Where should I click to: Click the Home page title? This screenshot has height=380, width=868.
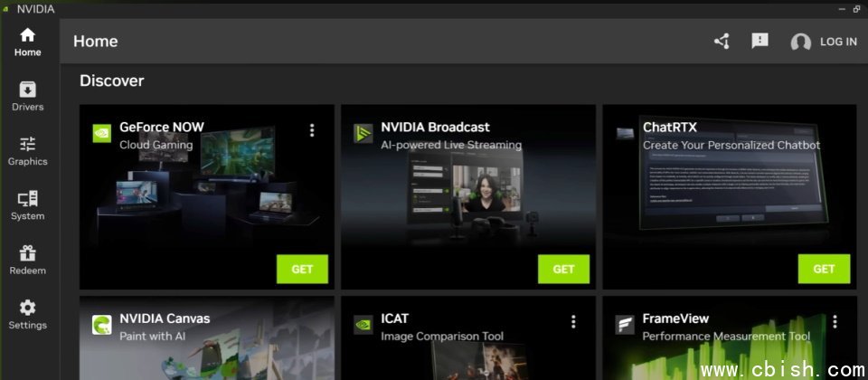[95, 42]
